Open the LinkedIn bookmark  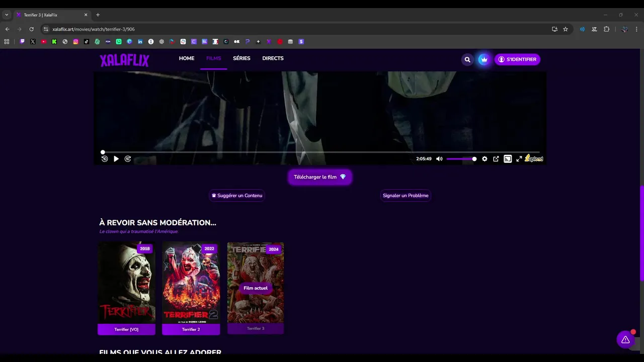[140, 42]
